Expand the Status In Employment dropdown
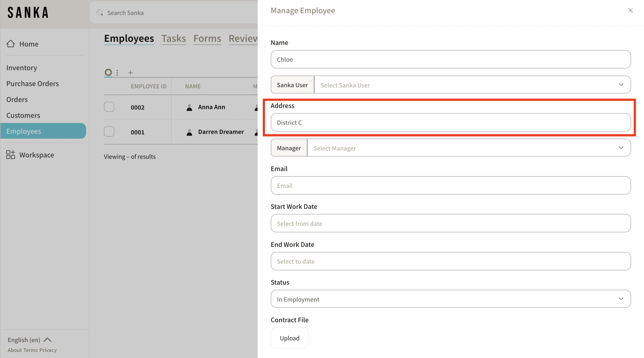The image size is (644, 358). coord(451,299)
